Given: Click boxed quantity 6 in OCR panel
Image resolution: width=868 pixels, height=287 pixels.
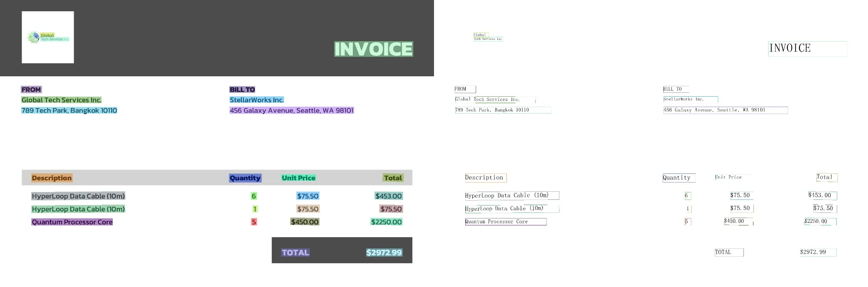Looking at the screenshot, I should click(687, 196).
